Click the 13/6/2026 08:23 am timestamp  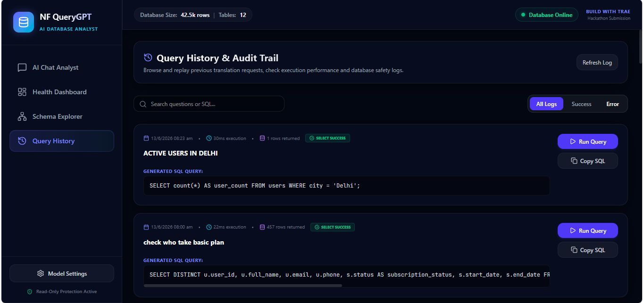click(x=172, y=139)
